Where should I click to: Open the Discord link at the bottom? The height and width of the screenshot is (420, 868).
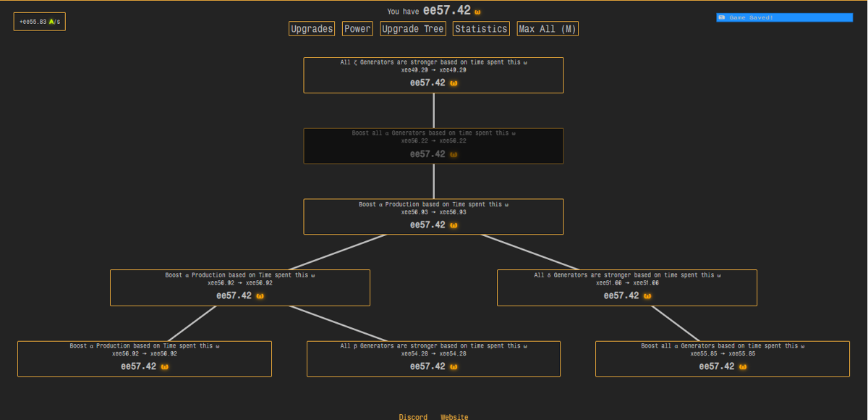412,416
